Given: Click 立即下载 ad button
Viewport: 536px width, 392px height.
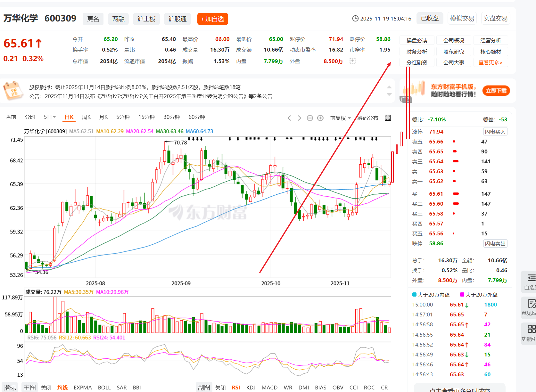Looking at the screenshot, I should click(x=496, y=91).
